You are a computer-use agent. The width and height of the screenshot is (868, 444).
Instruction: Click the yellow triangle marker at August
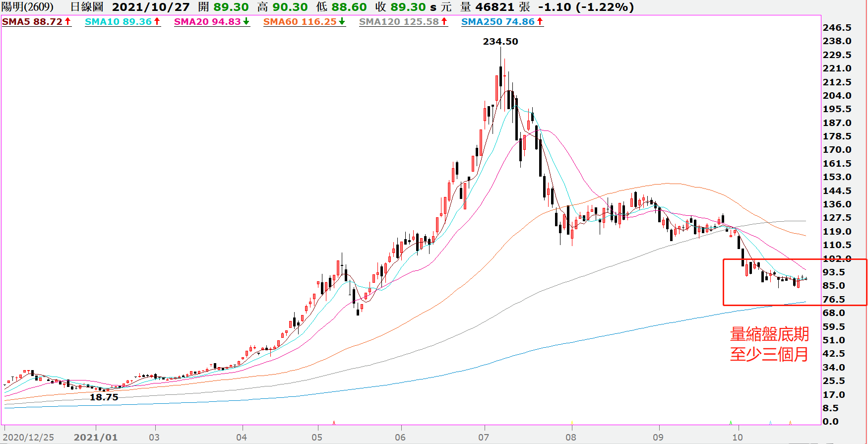[572, 423]
